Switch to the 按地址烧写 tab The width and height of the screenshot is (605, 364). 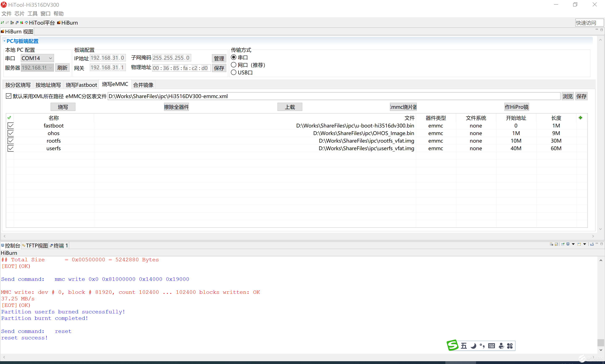point(48,85)
